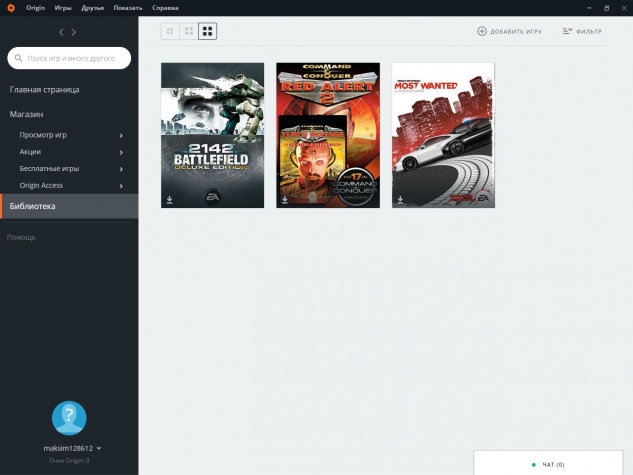633x475 pixels.
Task: Click the user avatar picture
Action: pyautogui.click(x=69, y=418)
